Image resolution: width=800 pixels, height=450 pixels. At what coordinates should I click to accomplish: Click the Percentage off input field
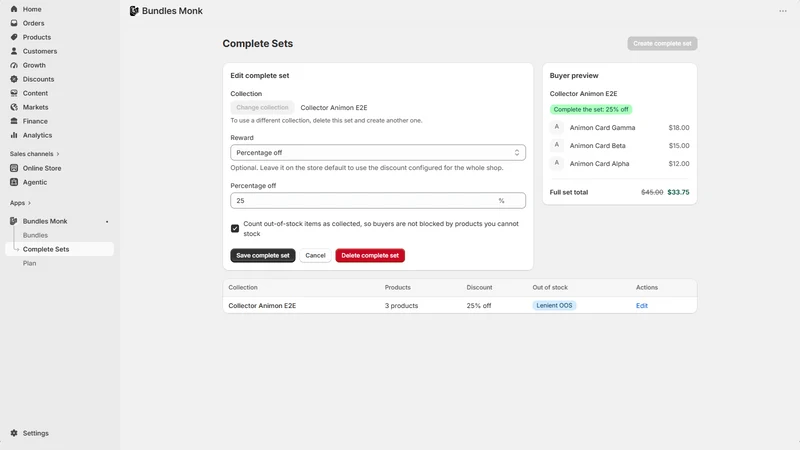pyautogui.click(x=378, y=201)
